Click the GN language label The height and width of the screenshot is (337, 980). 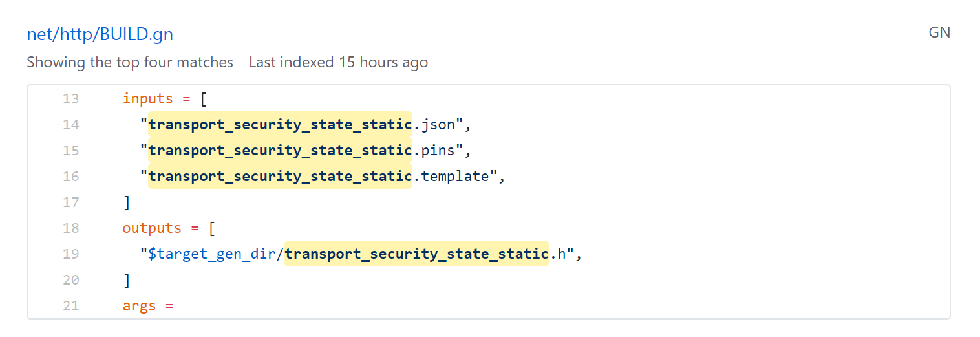[x=939, y=32]
